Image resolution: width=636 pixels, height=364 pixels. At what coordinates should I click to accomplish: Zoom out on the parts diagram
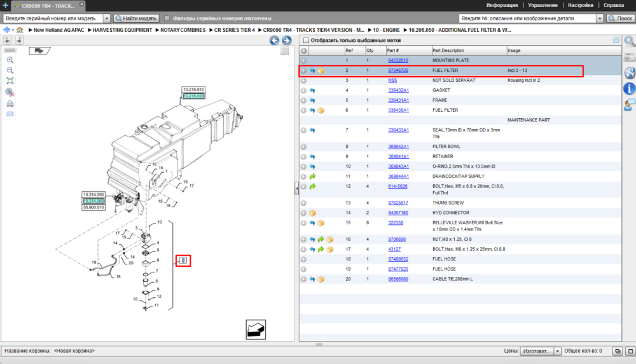click(10, 70)
